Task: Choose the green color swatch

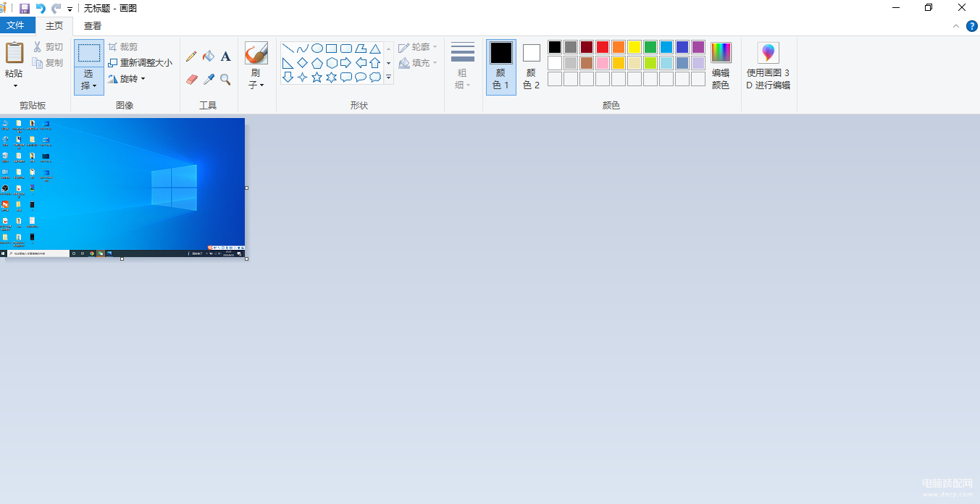Action: point(650,47)
